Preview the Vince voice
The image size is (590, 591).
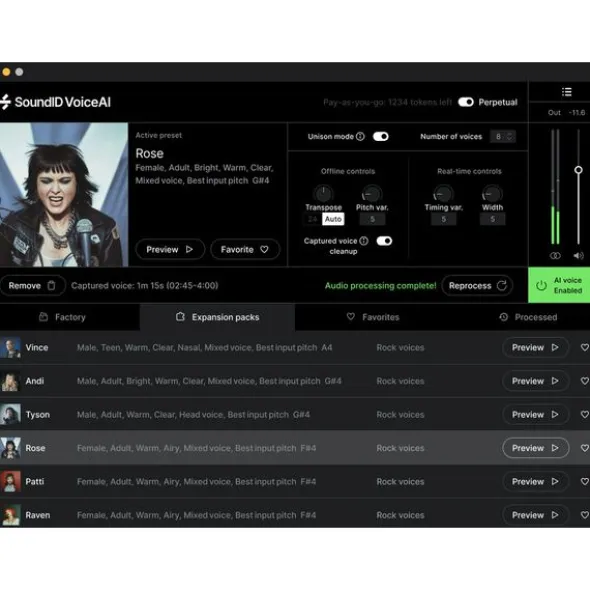(535, 348)
